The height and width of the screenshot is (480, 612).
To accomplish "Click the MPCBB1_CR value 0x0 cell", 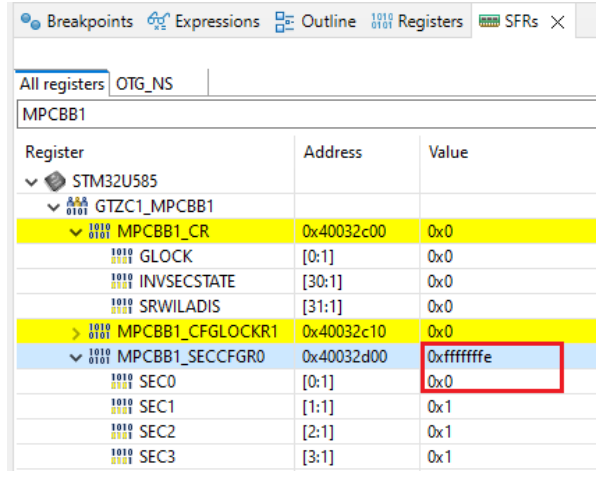I will (440, 231).
